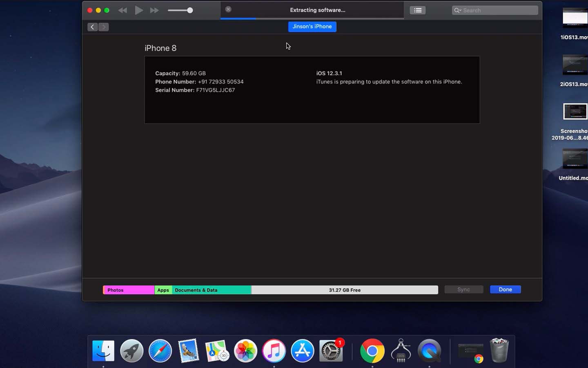Cancel the software extraction with the X icon
Viewport: 588px width, 368px height.
tap(228, 9)
